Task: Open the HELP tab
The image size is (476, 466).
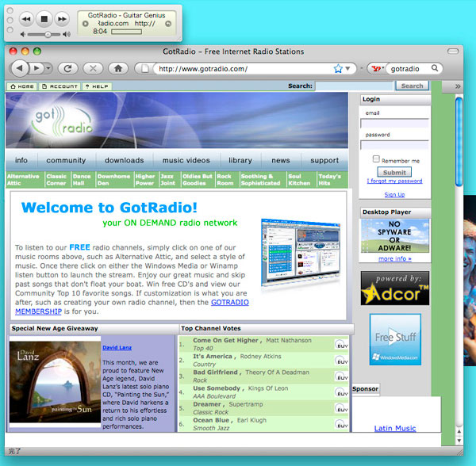Action: point(97,86)
